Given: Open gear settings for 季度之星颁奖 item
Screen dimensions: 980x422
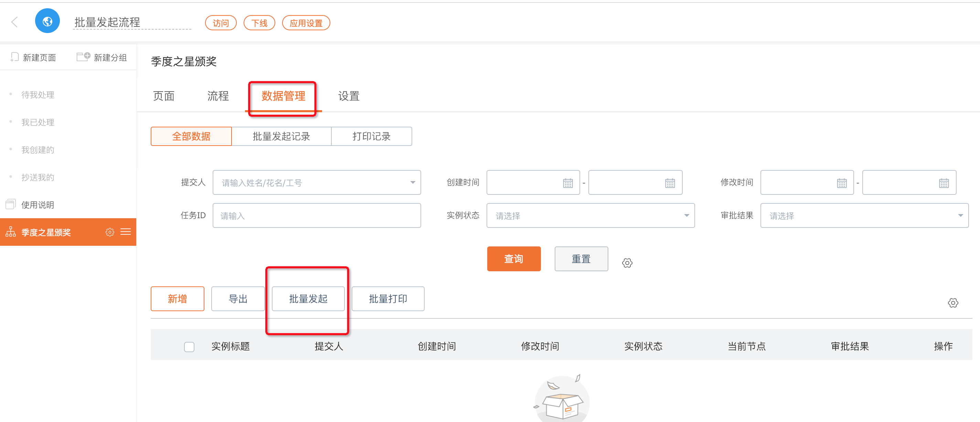Looking at the screenshot, I should pyautogui.click(x=109, y=232).
